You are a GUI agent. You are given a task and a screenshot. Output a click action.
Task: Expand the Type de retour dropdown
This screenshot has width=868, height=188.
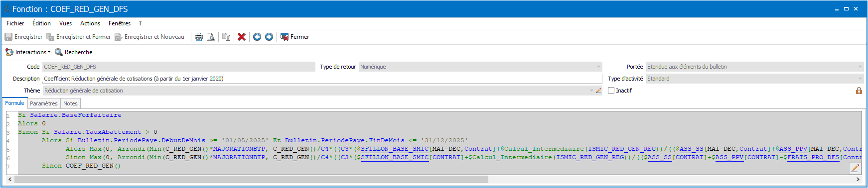coord(598,67)
